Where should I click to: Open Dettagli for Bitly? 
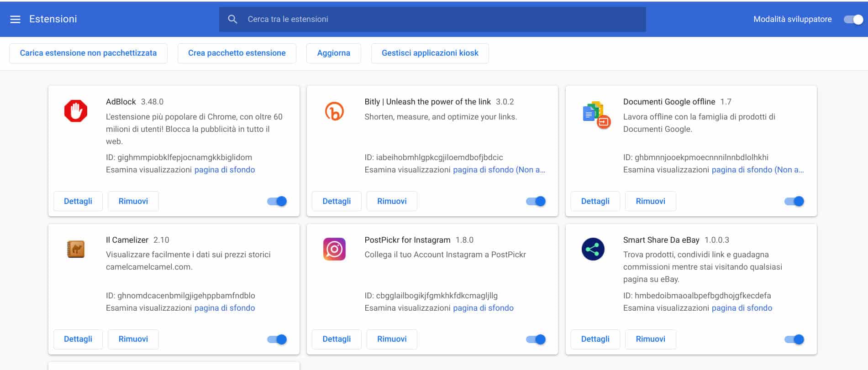click(337, 201)
